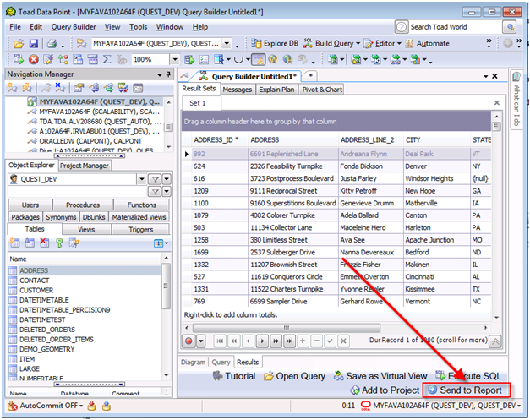Switch to the Diagram tab

pyautogui.click(x=193, y=363)
